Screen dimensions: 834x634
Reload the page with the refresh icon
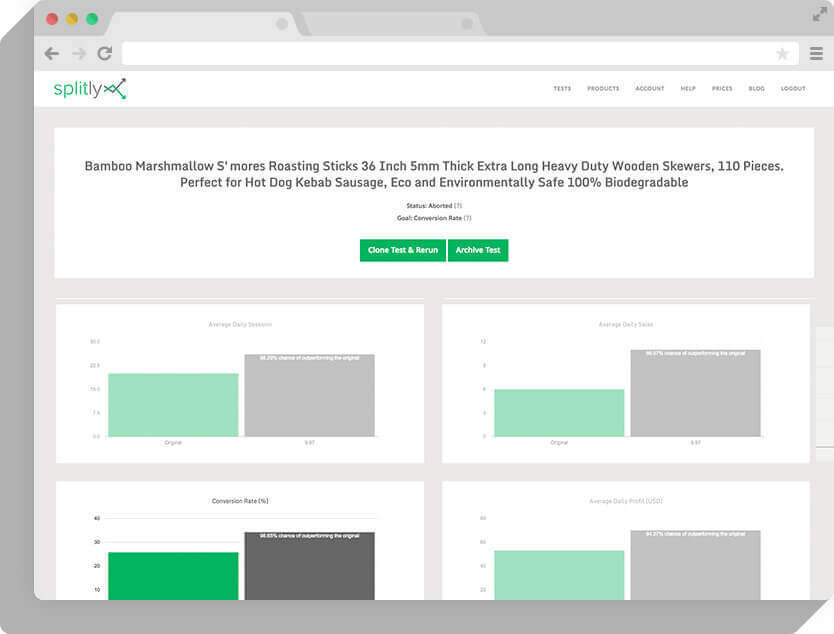pos(104,54)
